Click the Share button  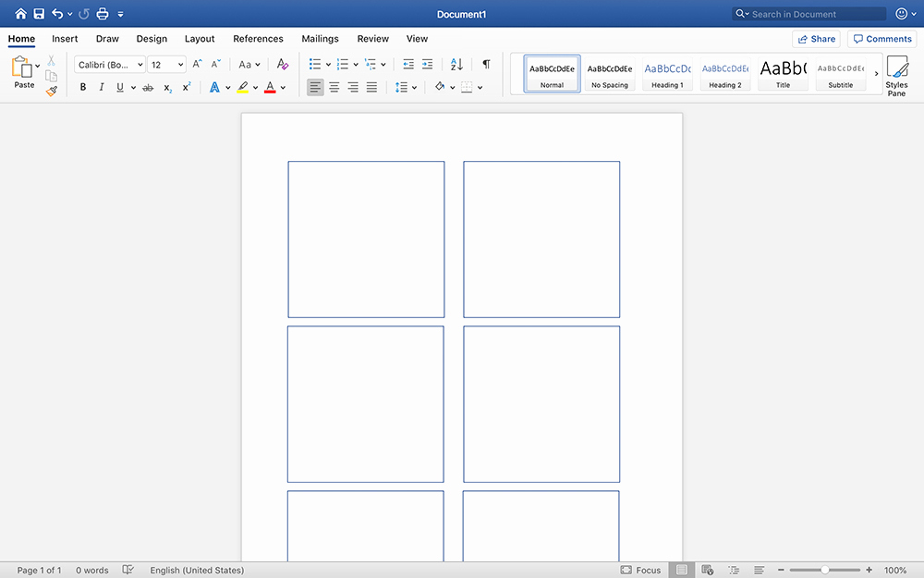click(x=816, y=39)
